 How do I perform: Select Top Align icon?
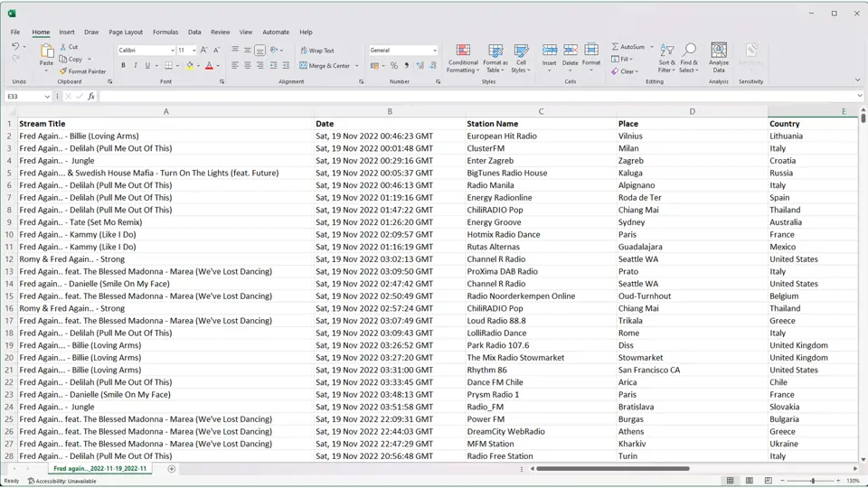click(235, 50)
